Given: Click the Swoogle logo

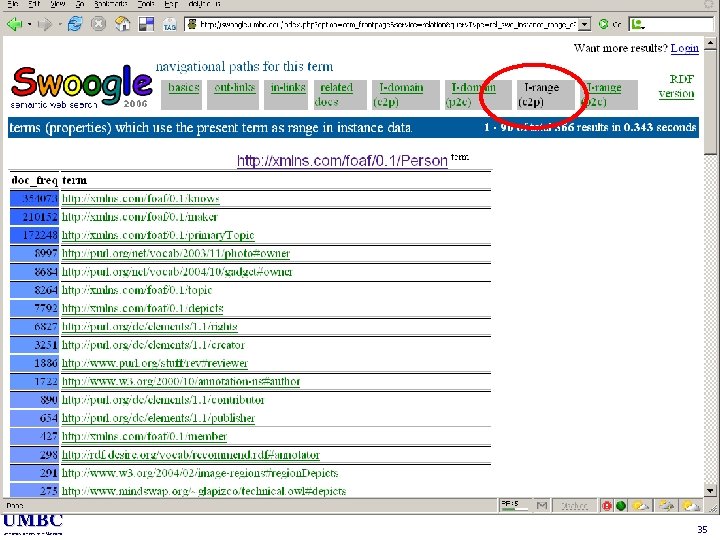Looking at the screenshot, I should [x=82, y=86].
